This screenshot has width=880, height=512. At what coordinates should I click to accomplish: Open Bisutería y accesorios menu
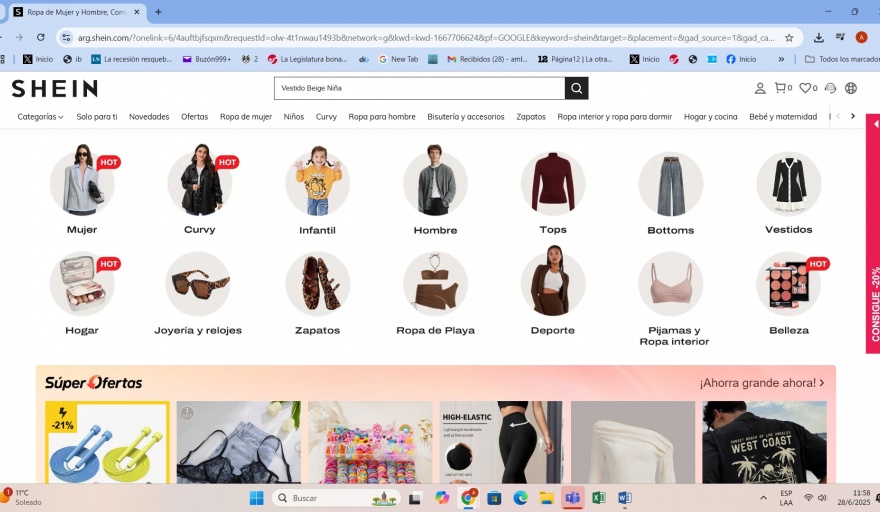pos(466,117)
